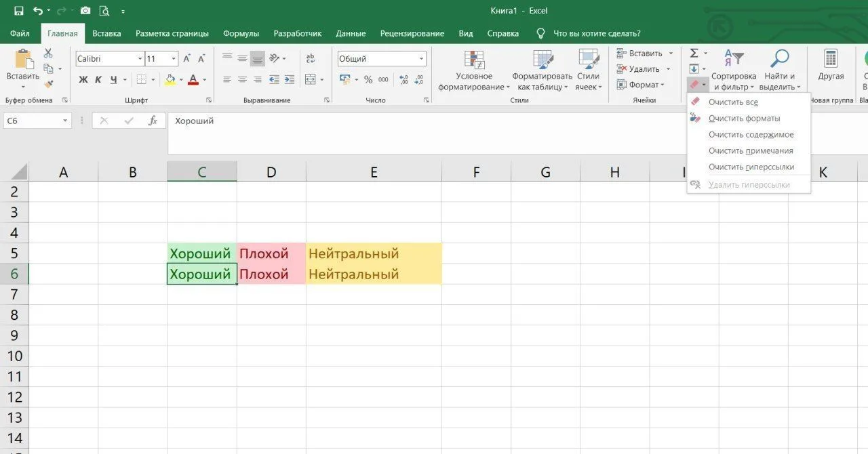The height and width of the screenshot is (454, 868).
Task: Click Формат in Ячейки group
Action: click(642, 85)
